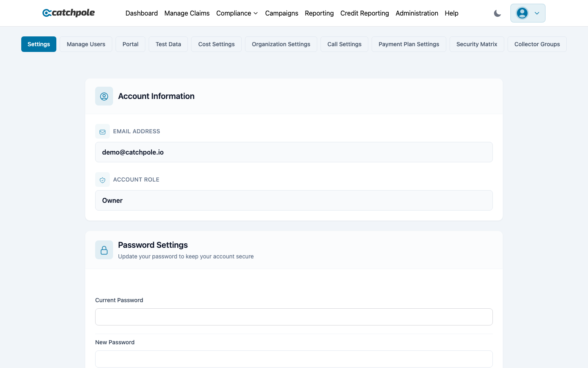Viewport: 588px width, 368px height.
Task: Expand the Compliance menu
Action: pyautogui.click(x=237, y=13)
